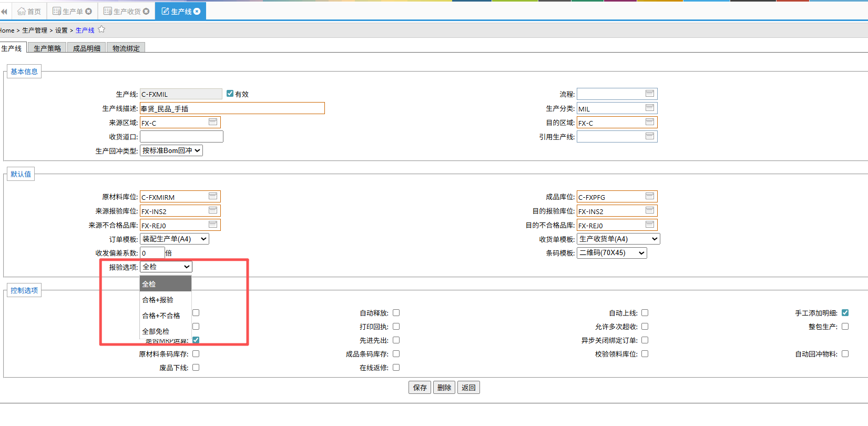Image resolution: width=868 pixels, height=426 pixels.
Task: Toggle the 有效 checkbox
Action: click(x=230, y=94)
